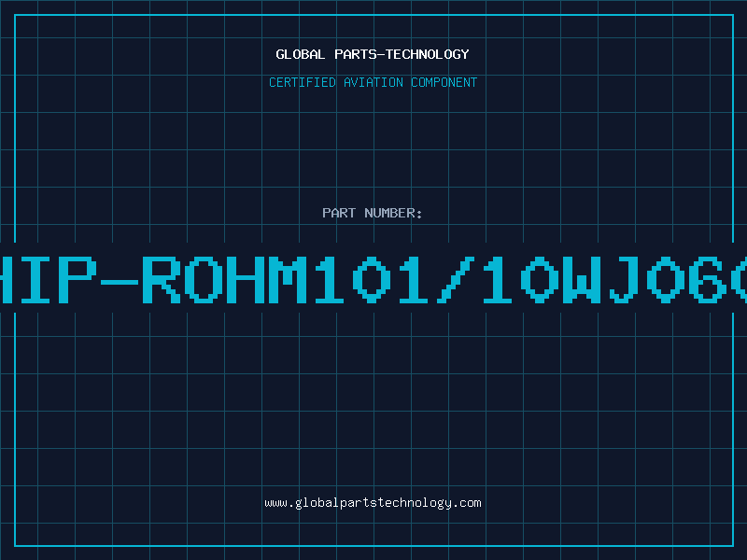Click the GLOBAL PARTS-TECHNOLOGY heading
Viewport: 747px width, 560px height.
coord(373,54)
